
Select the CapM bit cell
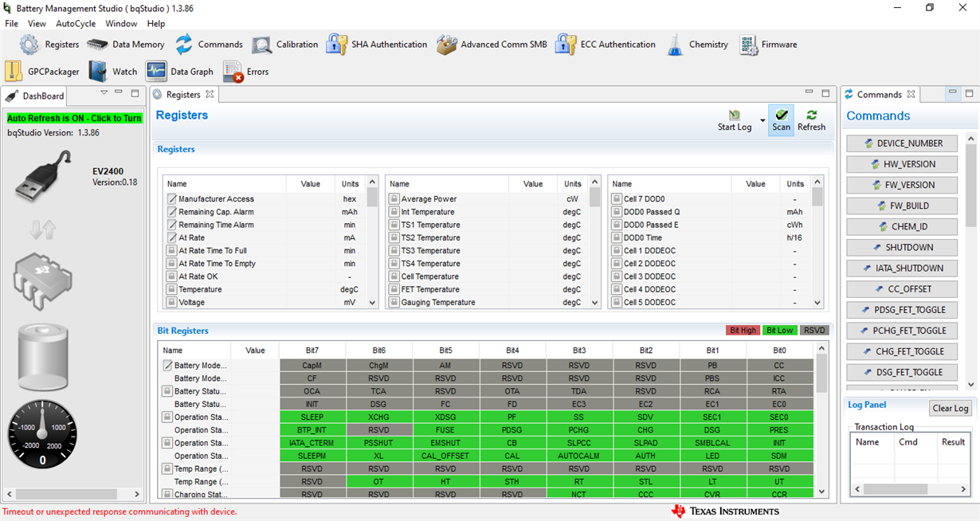pyautogui.click(x=312, y=366)
